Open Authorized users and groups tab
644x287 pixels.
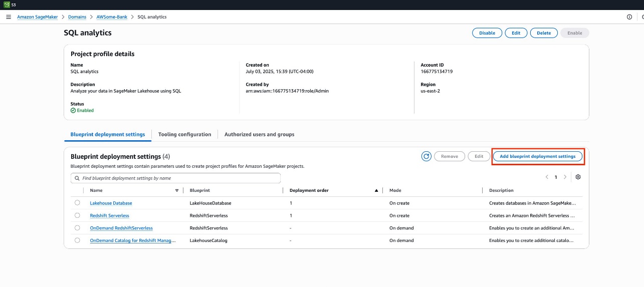[259, 134]
